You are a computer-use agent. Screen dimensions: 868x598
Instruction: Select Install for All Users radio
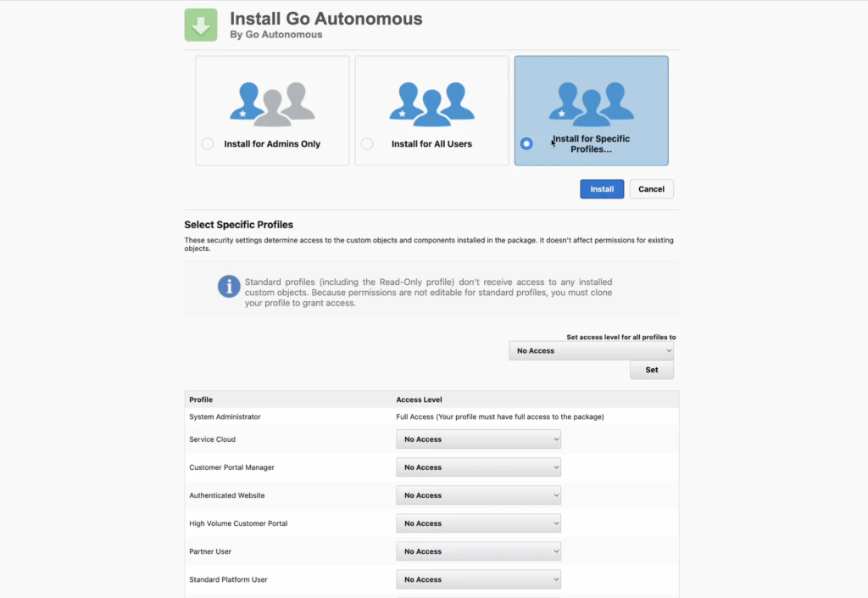(x=367, y=144)
